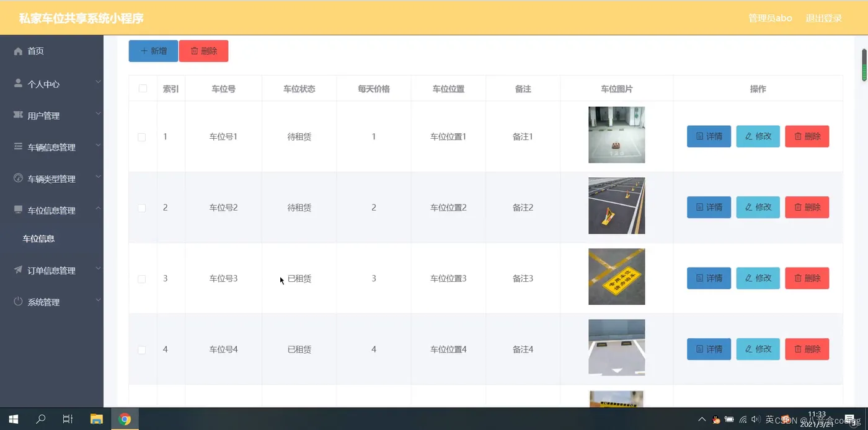Click 修改 for 车位号3
Viewport: 868px width, 430px height.
tap(758, 278)
